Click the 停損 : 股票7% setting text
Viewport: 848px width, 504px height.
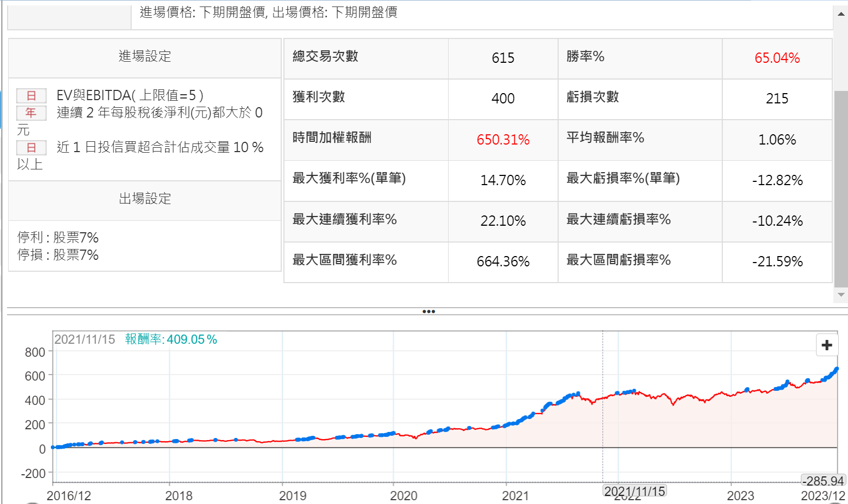coord(58,255)
